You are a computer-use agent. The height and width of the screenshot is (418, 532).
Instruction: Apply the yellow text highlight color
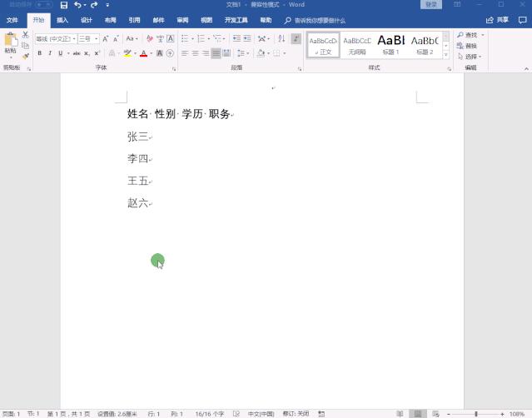(127, 53)
